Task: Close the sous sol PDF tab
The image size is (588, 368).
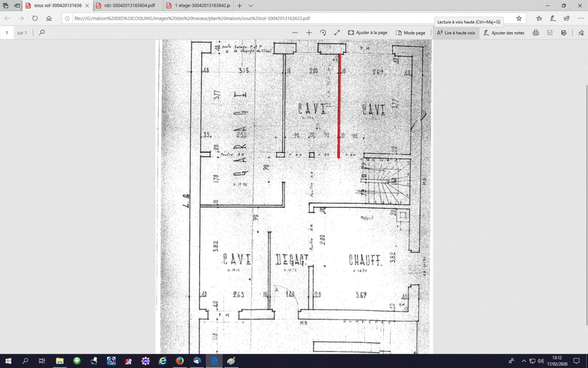Action: click(86, 6)
